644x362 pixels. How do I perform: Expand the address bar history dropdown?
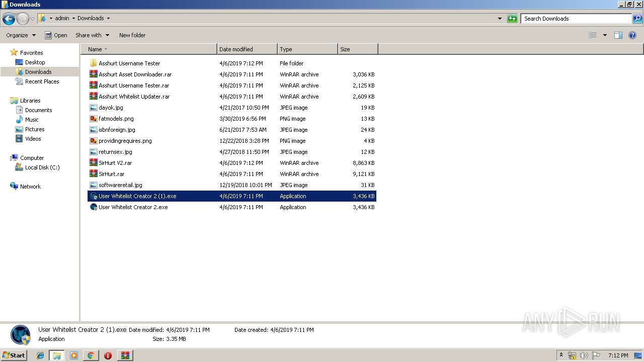[500, 19]
